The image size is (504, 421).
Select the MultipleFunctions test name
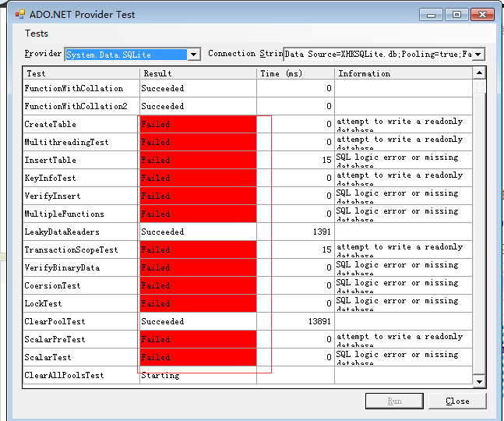pos(65,214)
